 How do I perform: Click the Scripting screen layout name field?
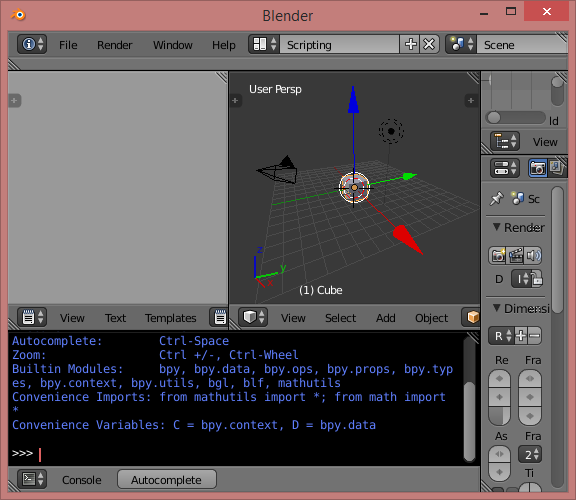click(339, 44)
